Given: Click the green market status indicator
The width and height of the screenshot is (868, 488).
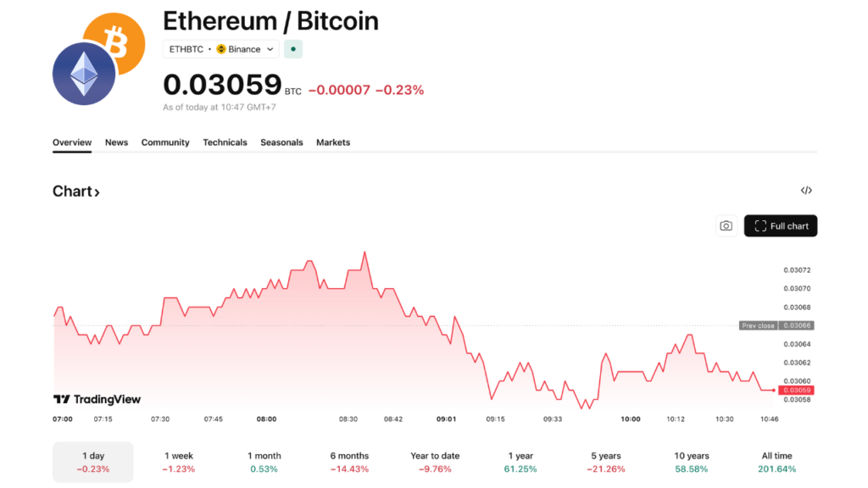Looking at the screenshot, I should coord(292,49).
